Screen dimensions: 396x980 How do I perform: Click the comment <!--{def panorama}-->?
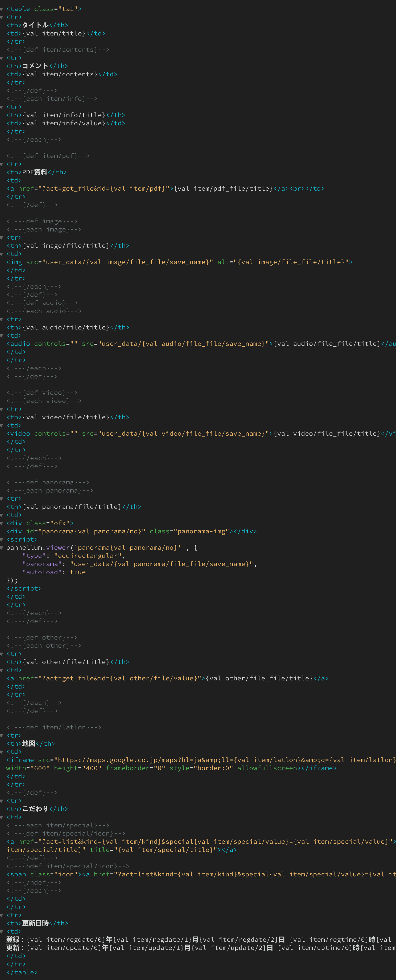(x=48, y=482)
